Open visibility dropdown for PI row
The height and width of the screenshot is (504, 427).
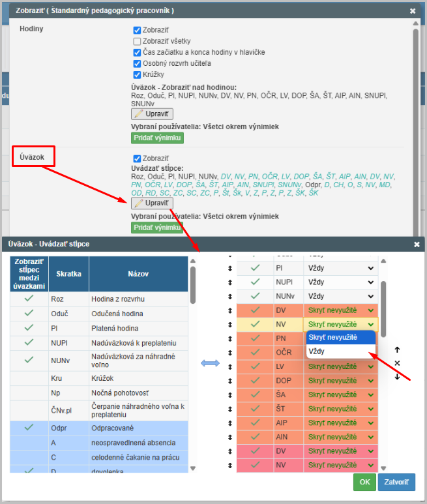pyautogui.click(x=340, y=268)
